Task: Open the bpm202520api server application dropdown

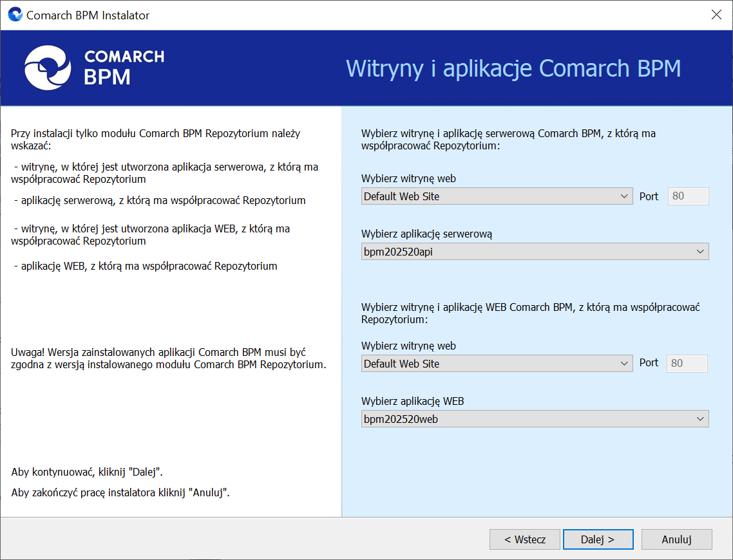Action: point(535,251)
